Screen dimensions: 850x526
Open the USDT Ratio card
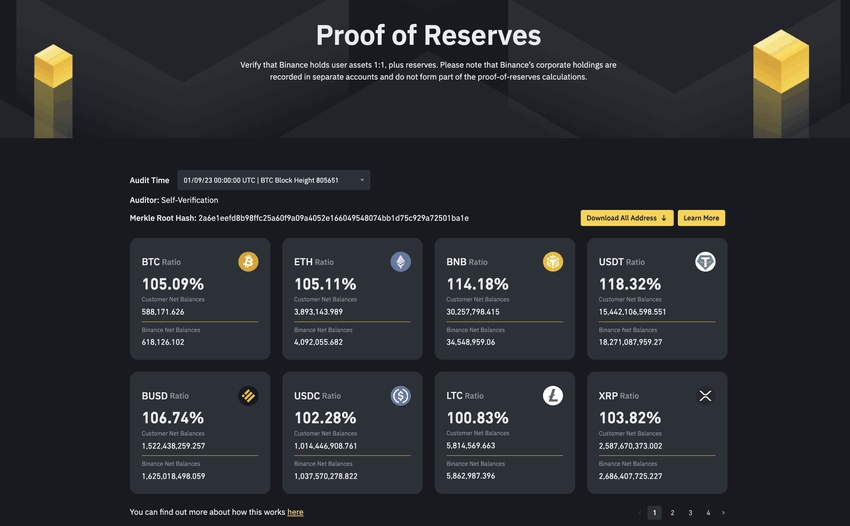point(656,299)
